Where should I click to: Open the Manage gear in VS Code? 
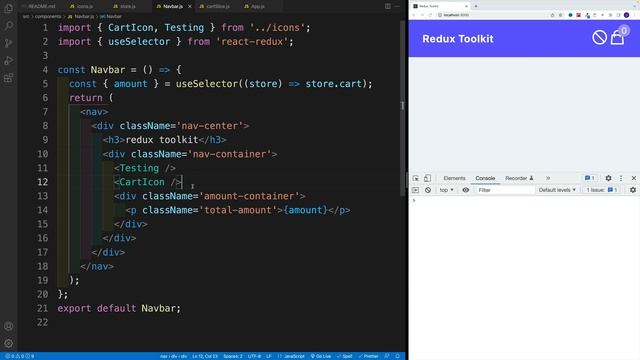tap(8, 343)
